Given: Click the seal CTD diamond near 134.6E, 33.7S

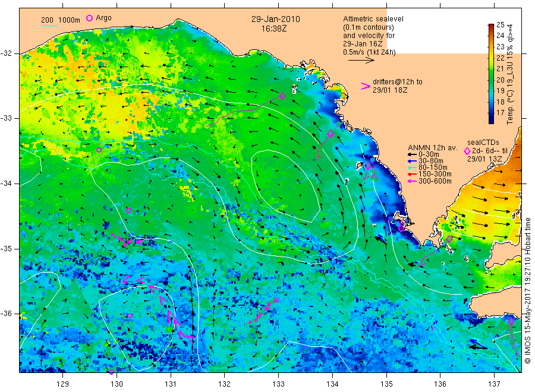Looking at the screenshot, I should tap(368, 166).
